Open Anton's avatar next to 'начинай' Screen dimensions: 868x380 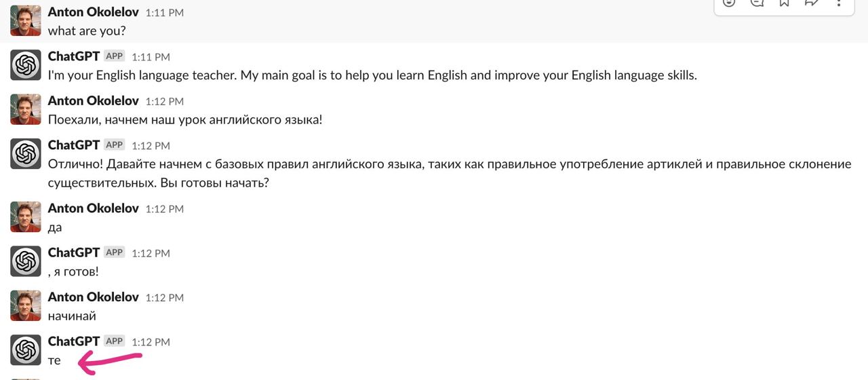tap(26, 305)
